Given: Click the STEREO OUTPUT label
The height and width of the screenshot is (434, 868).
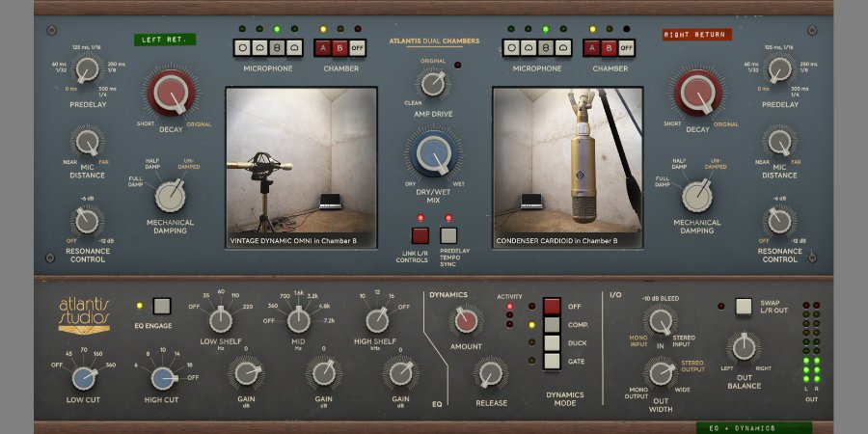Looking at the screenshot, I should (x=692, y=366).
